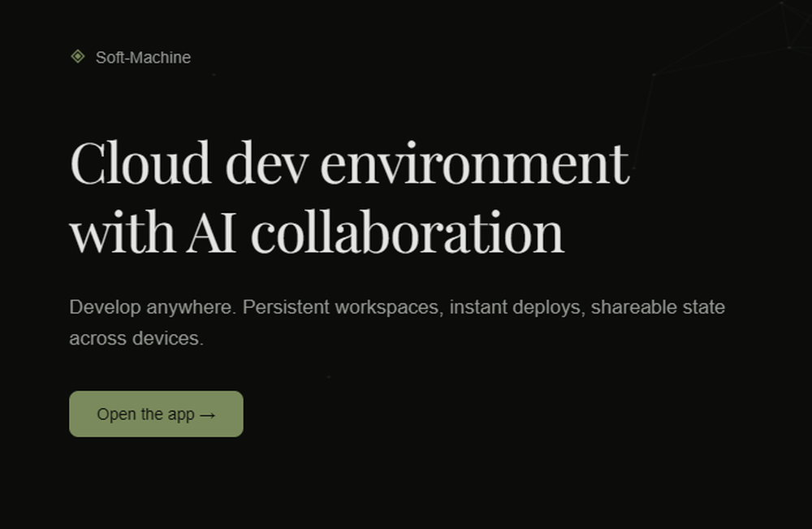Viewport: 812px width, 529px height.
Task: Click the constellation node in the top-right corner
Action: click(781, 4)
